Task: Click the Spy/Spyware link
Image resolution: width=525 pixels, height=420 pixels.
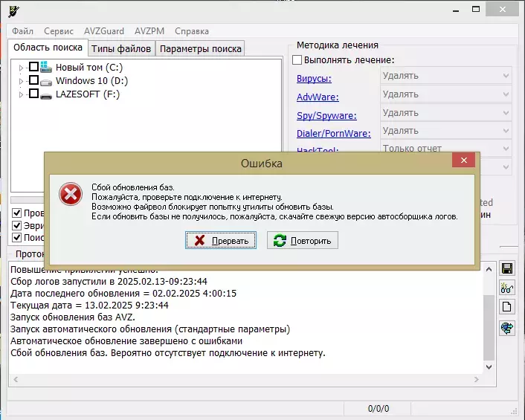Action: 326,115
